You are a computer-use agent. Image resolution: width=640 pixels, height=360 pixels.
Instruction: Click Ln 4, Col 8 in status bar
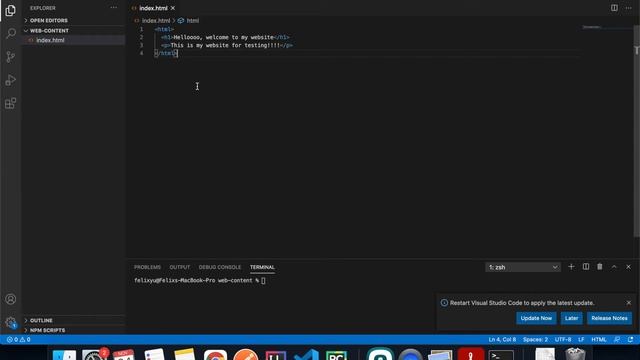pos(502,340)
